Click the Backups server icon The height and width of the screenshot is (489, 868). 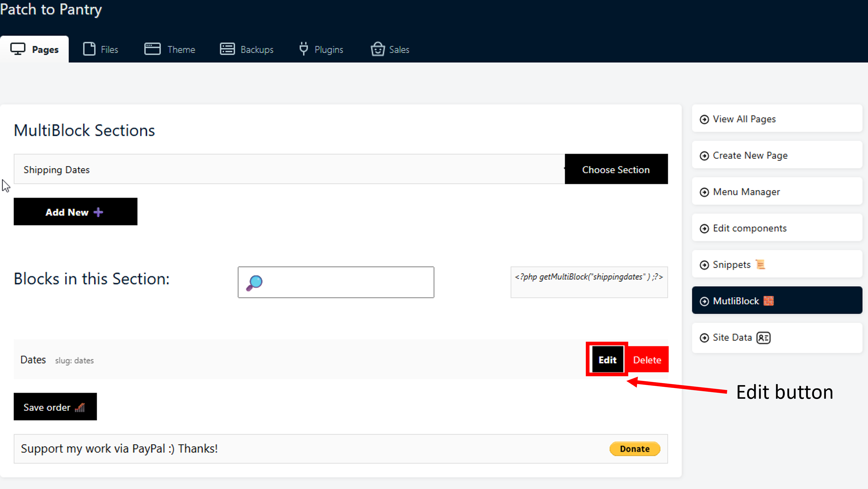point(227,49)
